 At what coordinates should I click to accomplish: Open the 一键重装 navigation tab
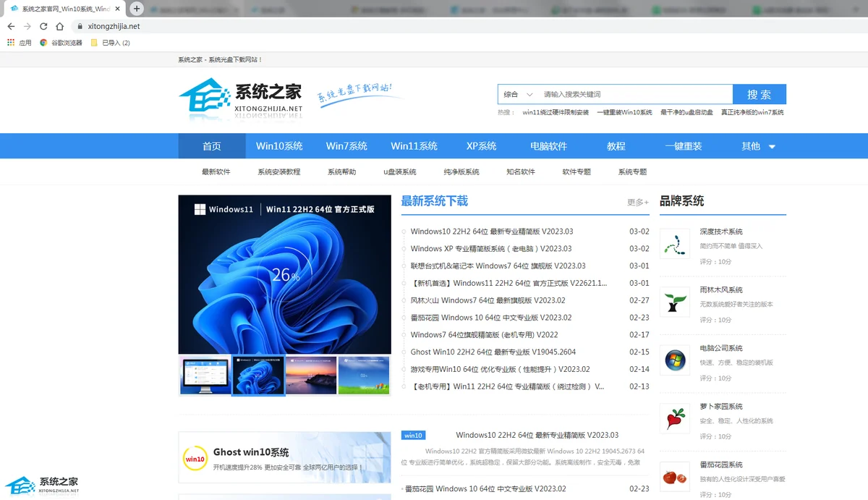[684, 146]
